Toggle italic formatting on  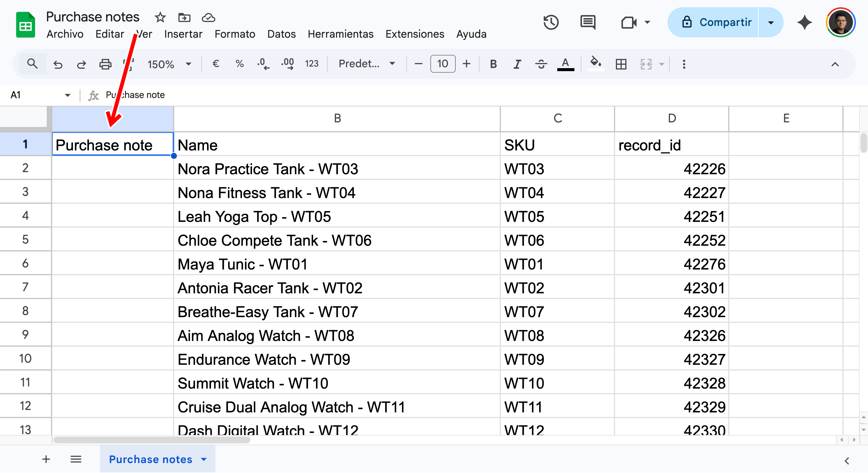[517, 64]
